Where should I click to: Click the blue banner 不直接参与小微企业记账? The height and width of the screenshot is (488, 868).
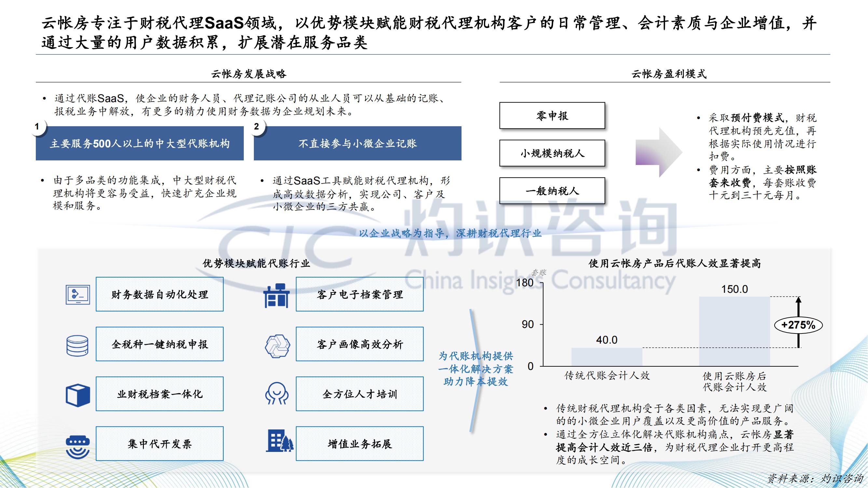357,143
